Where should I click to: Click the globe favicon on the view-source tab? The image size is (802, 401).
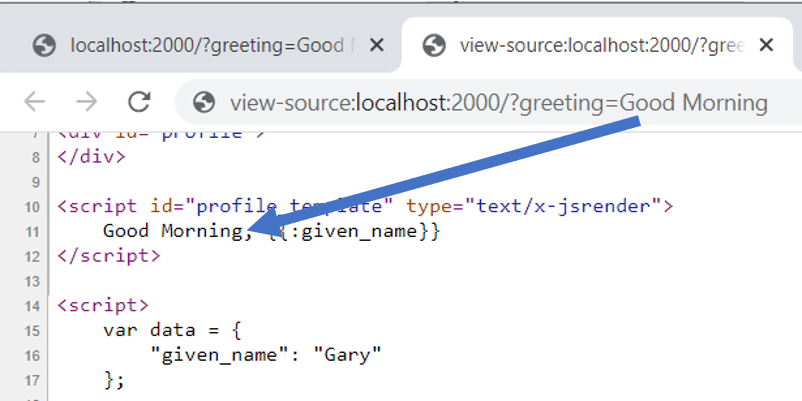(433, 45)
